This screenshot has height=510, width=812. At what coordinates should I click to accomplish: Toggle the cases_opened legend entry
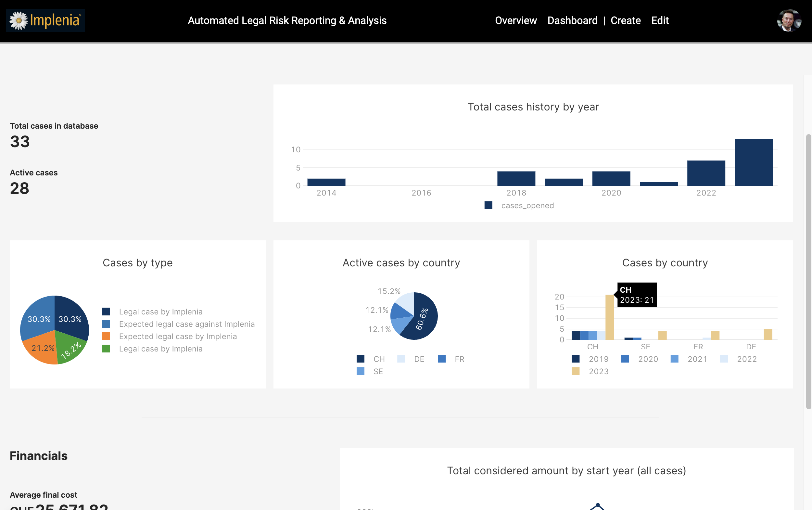[527, 205]
